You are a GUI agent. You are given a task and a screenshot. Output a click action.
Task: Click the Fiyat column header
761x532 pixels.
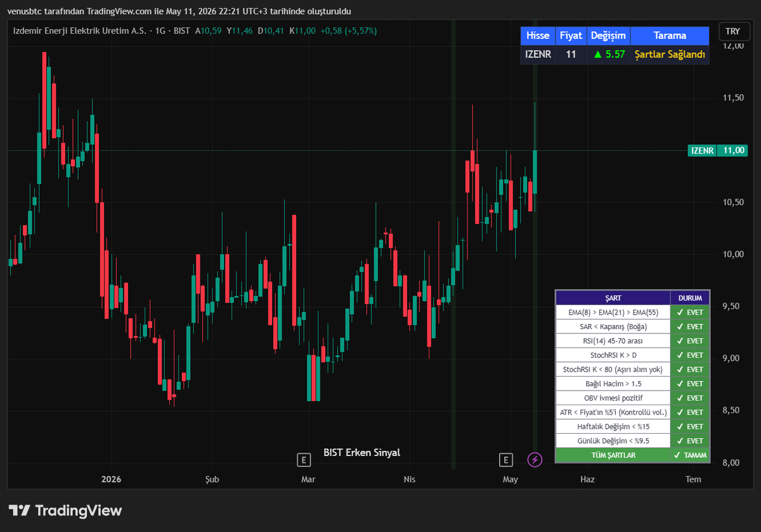[x=571, y=36]
